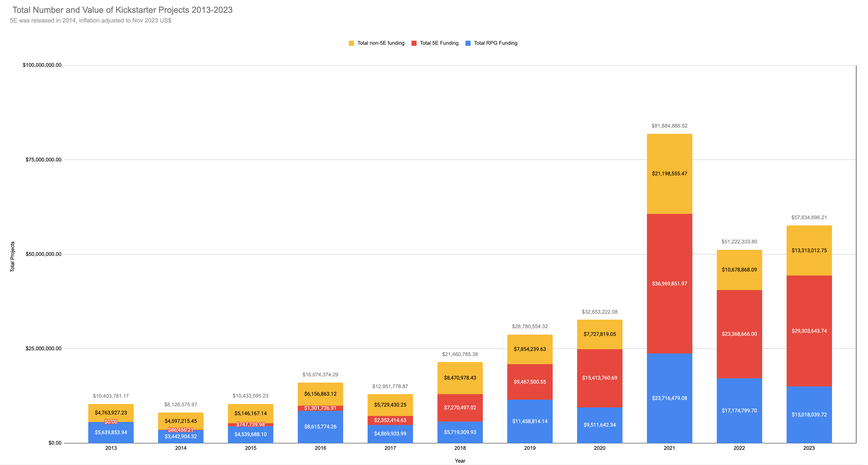
Task: Click the blue Total RPG Funding legend swatch
Action: coord(468,43)
